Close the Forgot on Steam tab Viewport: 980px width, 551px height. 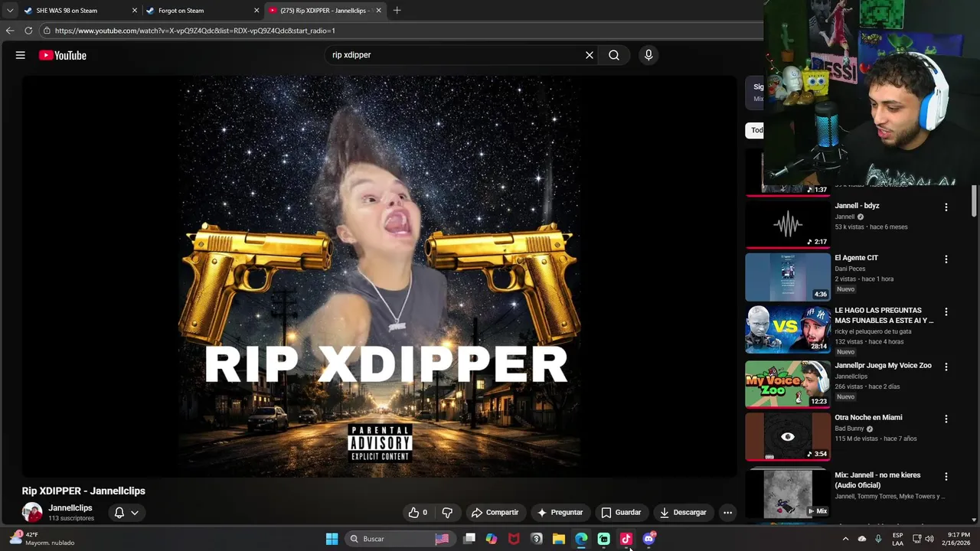point(256,11)
